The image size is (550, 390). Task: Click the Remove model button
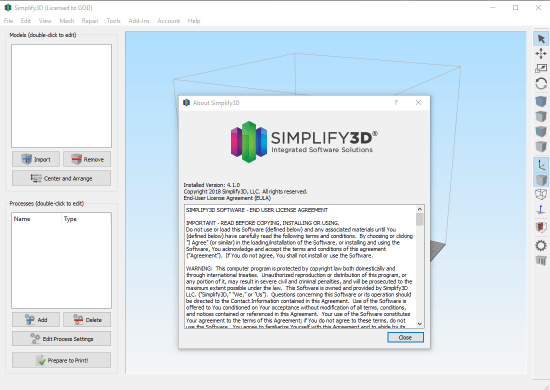point(87,159)
